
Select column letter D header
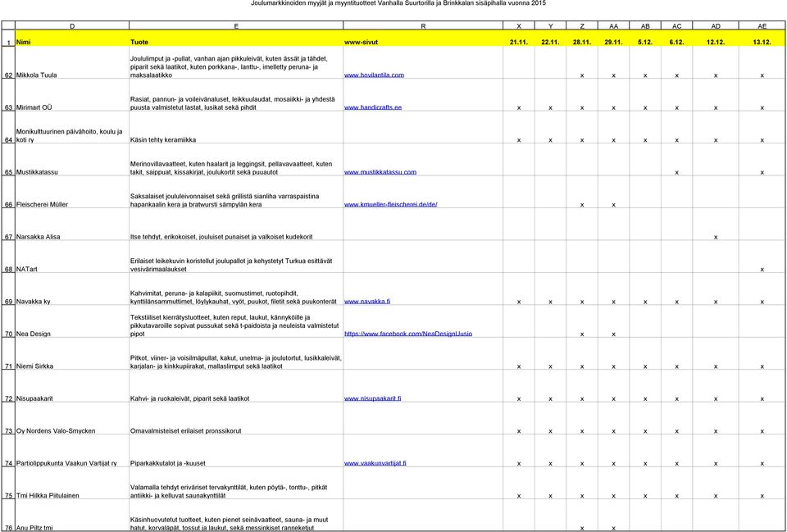[x=72, y=26]
